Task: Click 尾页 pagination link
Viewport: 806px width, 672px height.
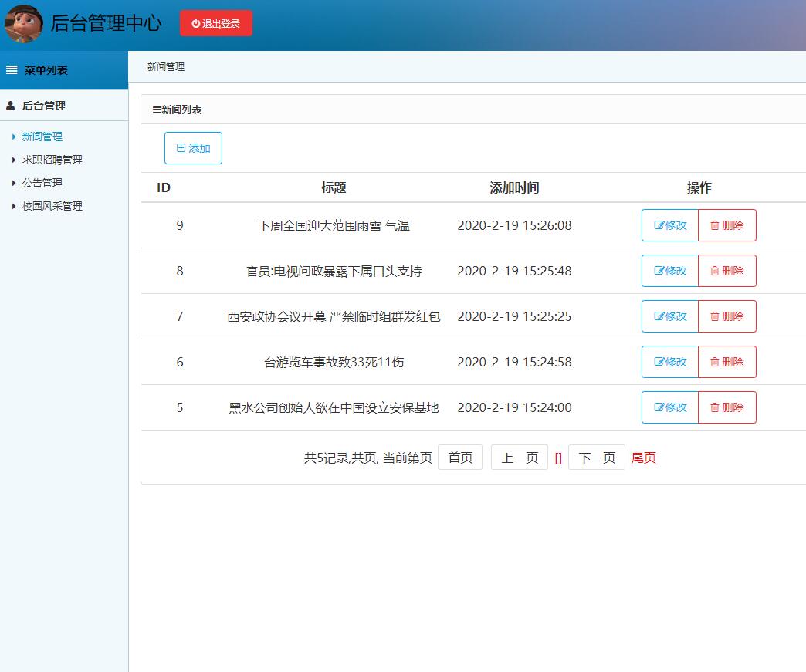Action: click(x=643, y=457)
